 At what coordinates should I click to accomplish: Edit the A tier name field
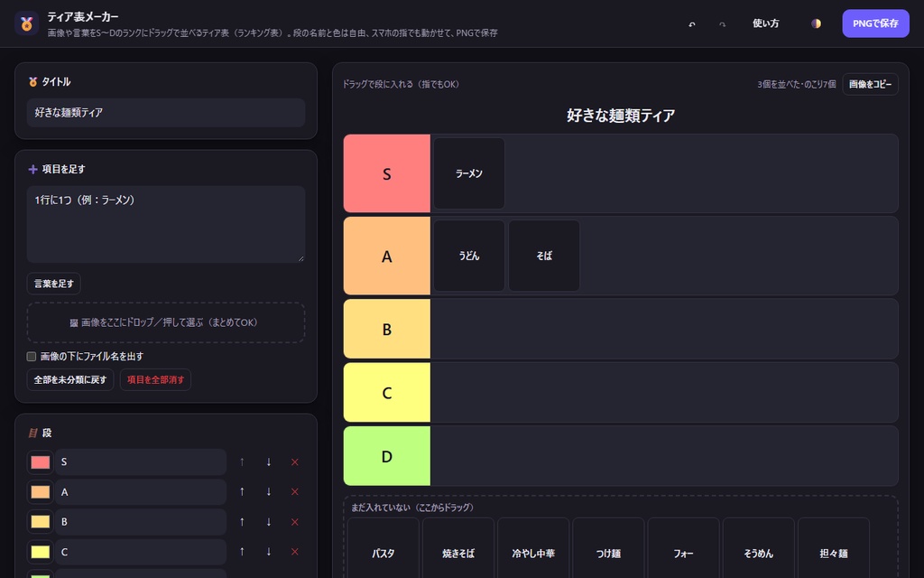click(141, 492)
